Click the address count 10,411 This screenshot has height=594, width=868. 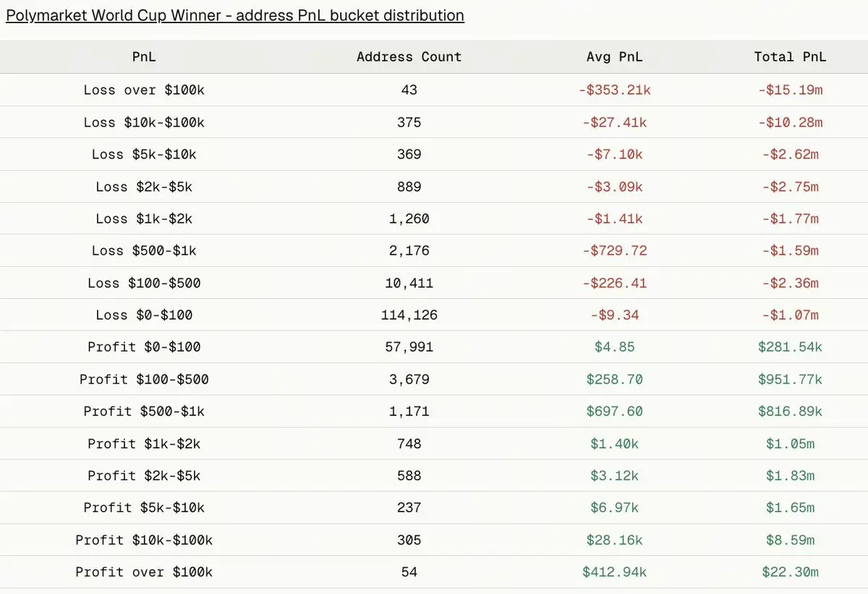(x=409, y=283)
